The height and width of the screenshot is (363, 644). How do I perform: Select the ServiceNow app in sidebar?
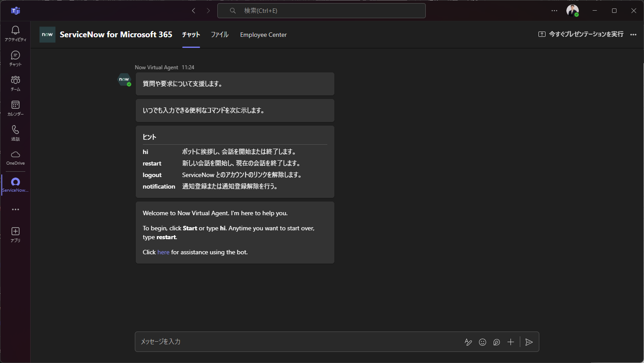click(16, 185)
